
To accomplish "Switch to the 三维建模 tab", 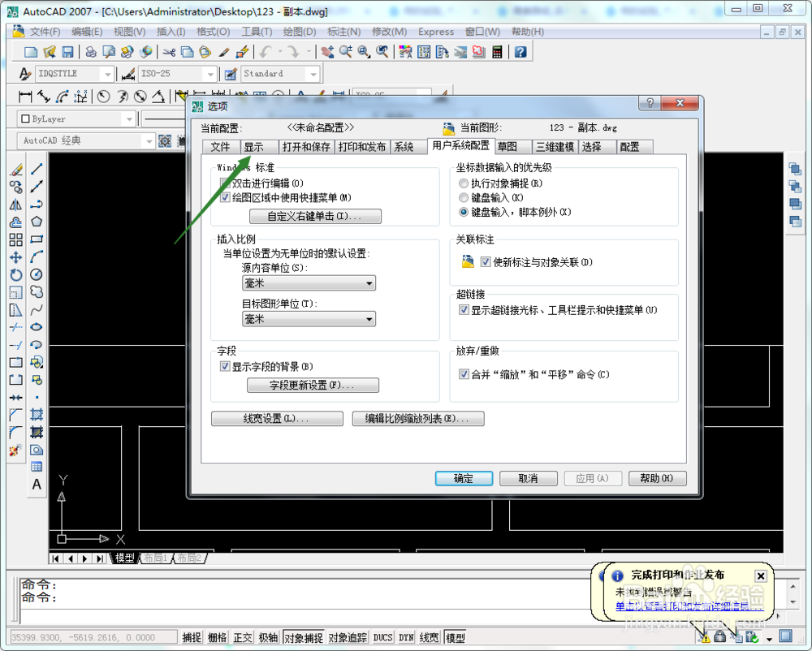I will (x=555, y=147).
